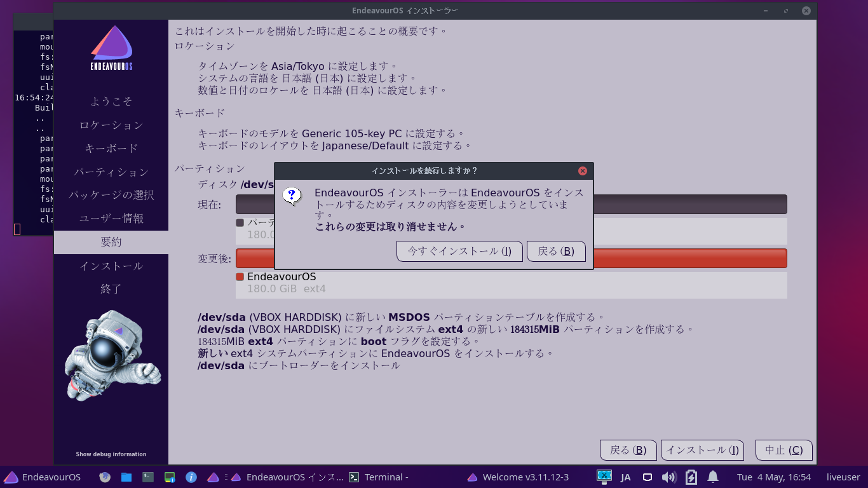868x488 pixels.
Task: Select the インストール step in the sidebar
Action: 111,266
